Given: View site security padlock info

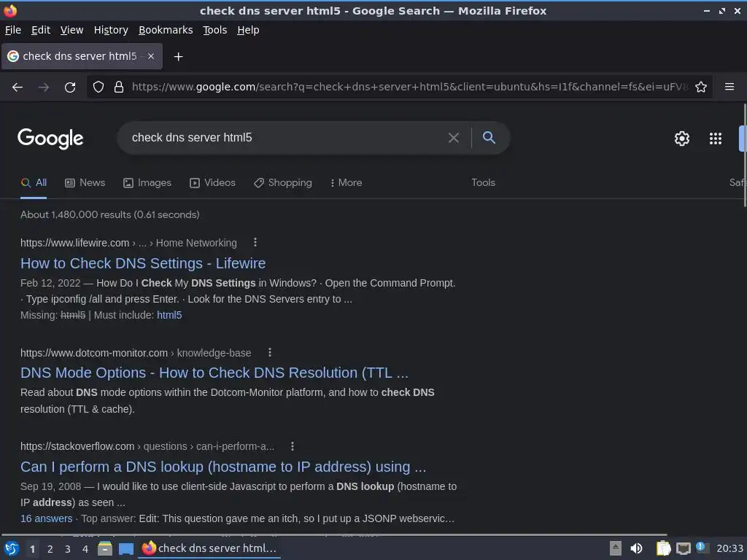Looking at the screenshot, I should [119, 87].
